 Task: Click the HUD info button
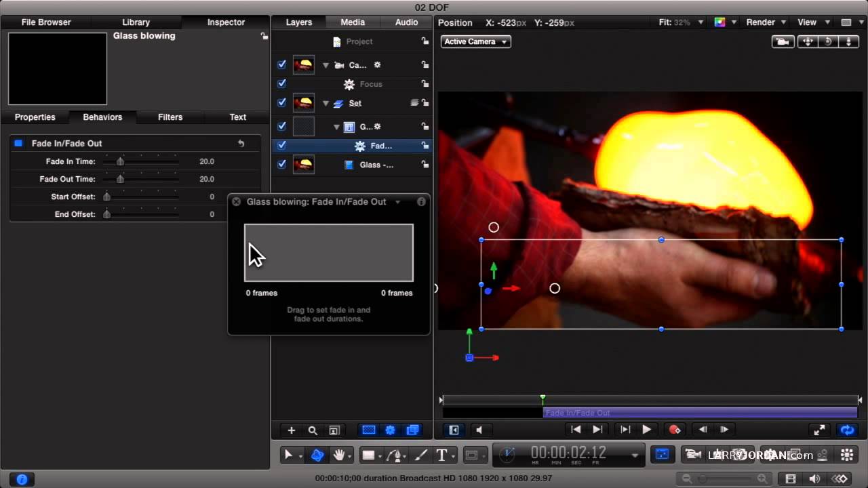pos(421,201)
